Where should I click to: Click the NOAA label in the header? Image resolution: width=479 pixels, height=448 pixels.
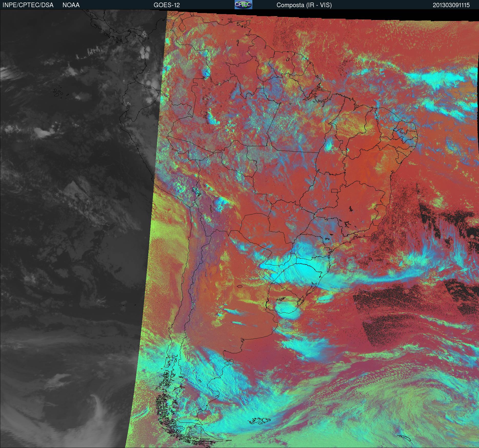pos(71,5)
